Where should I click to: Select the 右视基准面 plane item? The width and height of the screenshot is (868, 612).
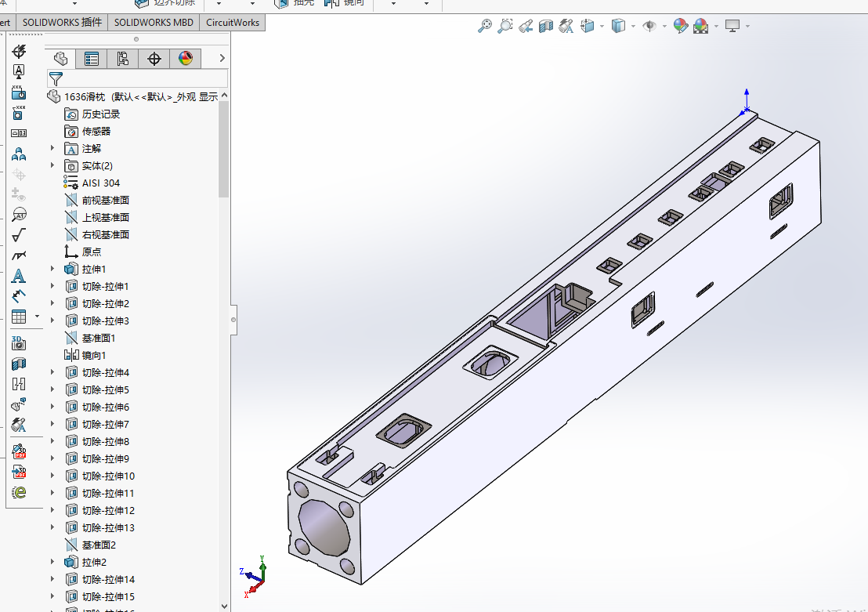click(97, 234)
